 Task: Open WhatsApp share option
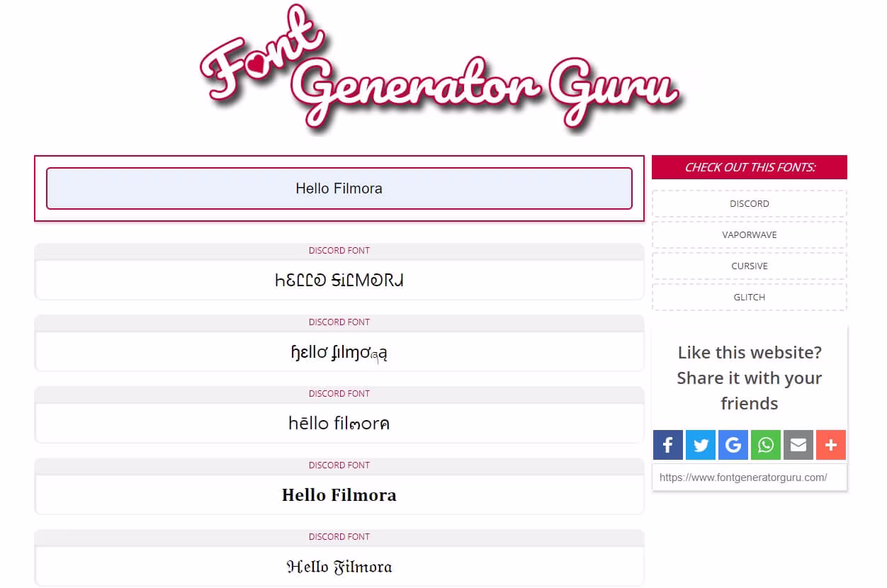pyautogui.click(x=765, y=445)
